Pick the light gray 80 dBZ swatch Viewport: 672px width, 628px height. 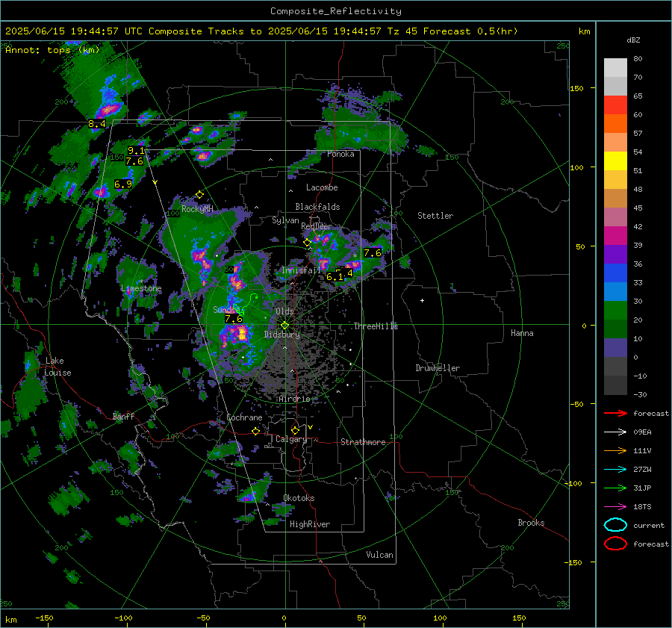pyautogui.click(x=615, y=67)
